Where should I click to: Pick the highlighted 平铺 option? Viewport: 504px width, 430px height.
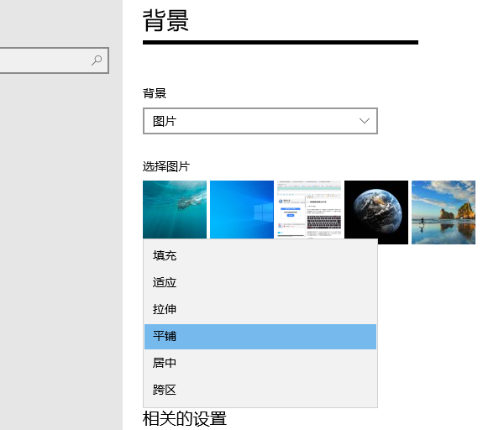tap(260, 337)
